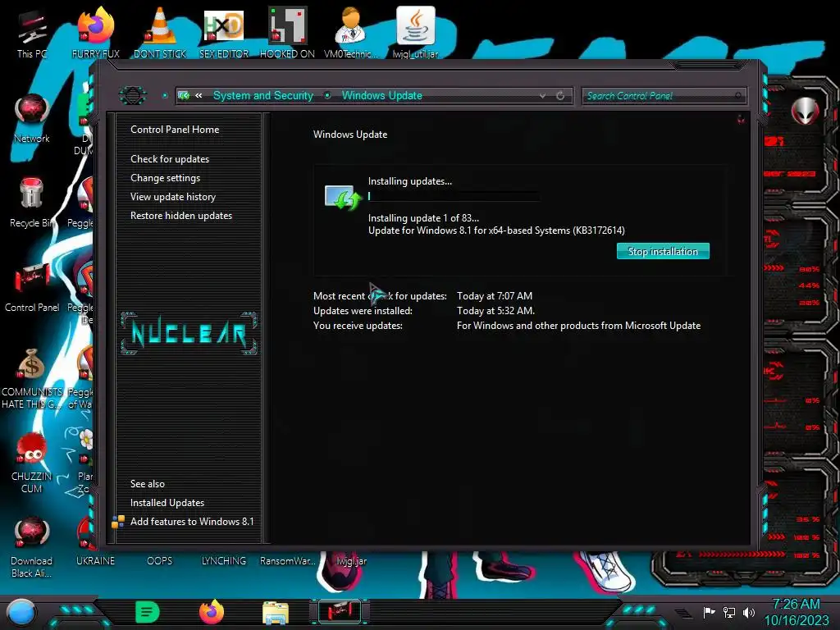The height and width of the screenshot is (630, 840).
Task: Select the OOPS desktop item
Action: click(x=160, y=560)
